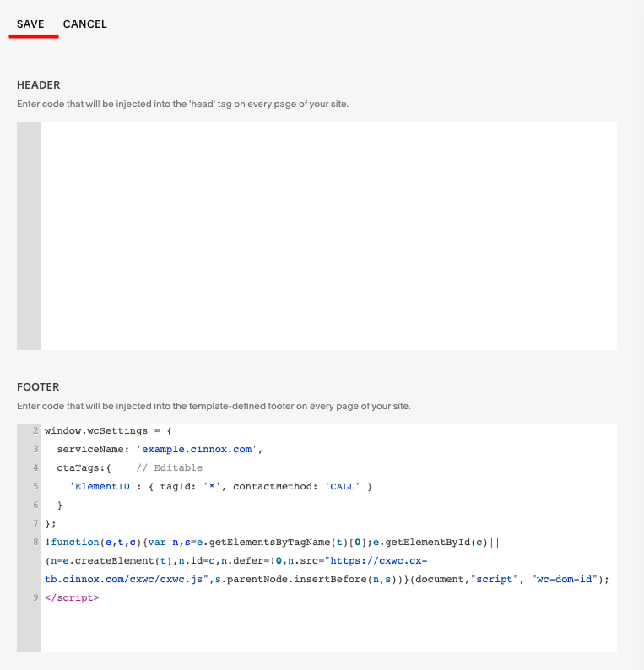Click the closing brace on line 6
Screen dimensions: 644x670
coord(60,505)
